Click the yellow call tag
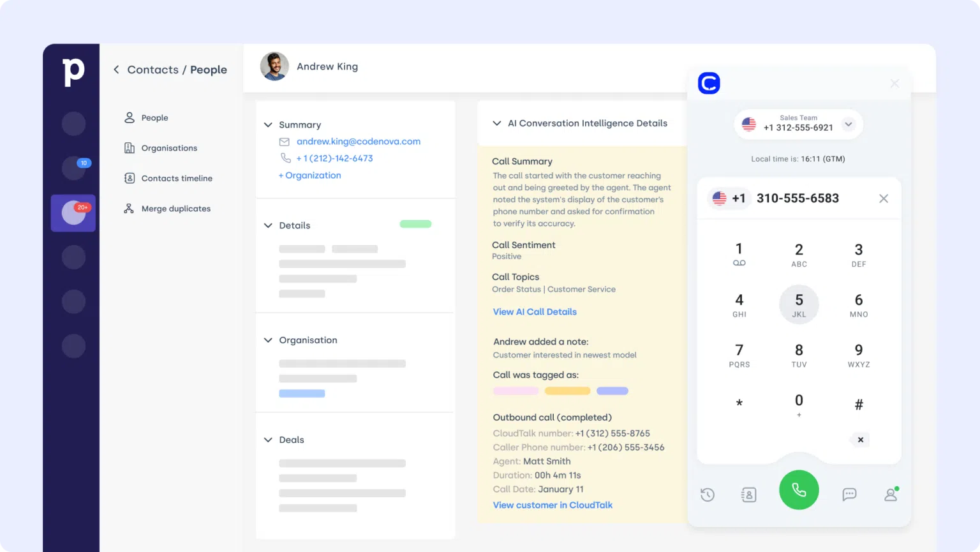 (567, 391)
